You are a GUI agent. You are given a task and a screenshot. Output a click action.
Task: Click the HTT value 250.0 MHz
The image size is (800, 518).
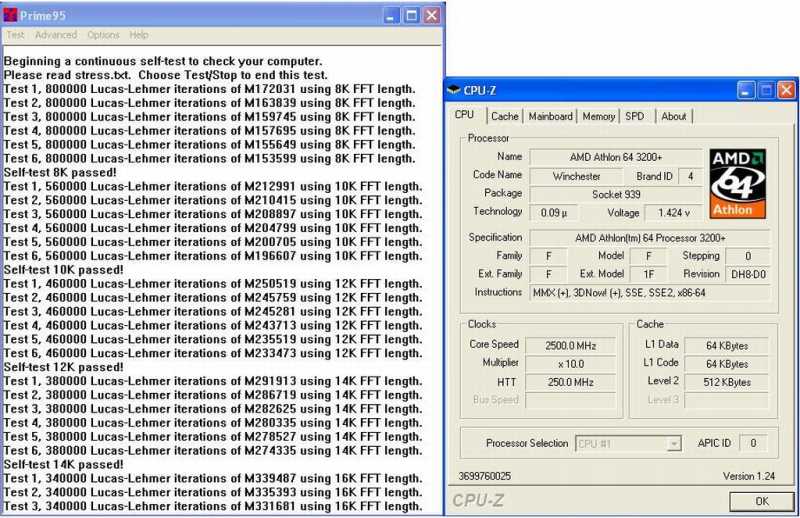pos(570,382)
